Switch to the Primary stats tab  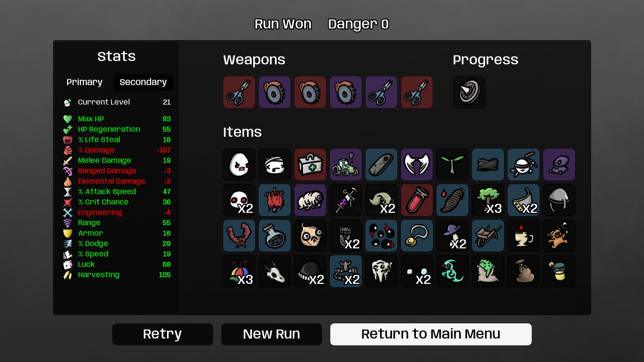[84, 82]
